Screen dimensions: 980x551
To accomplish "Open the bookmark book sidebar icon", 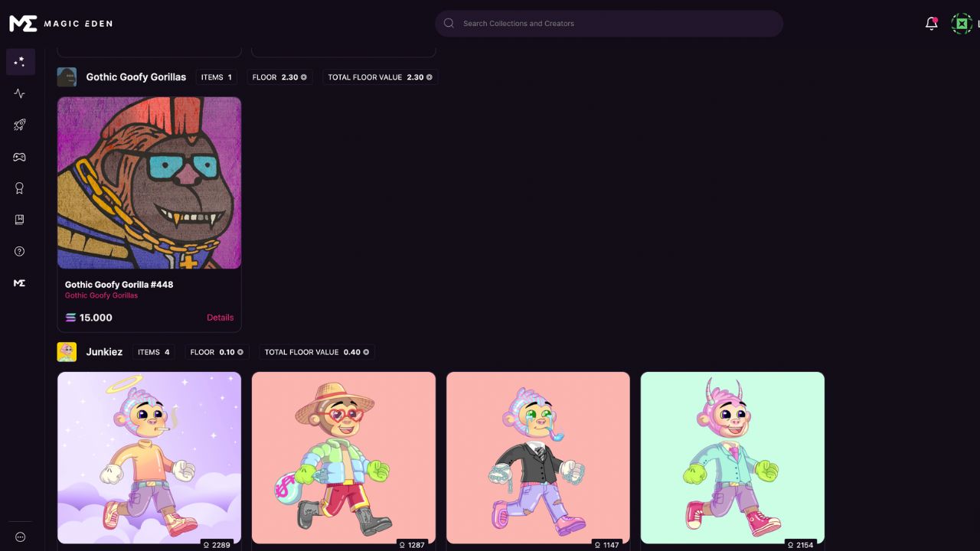I will pos(20,220).
